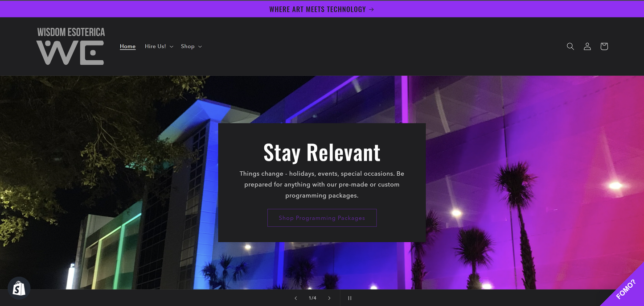Screen dimensions: 644x306
Task: Expand the Shop dropdown chevron
Action: [200, 47]
